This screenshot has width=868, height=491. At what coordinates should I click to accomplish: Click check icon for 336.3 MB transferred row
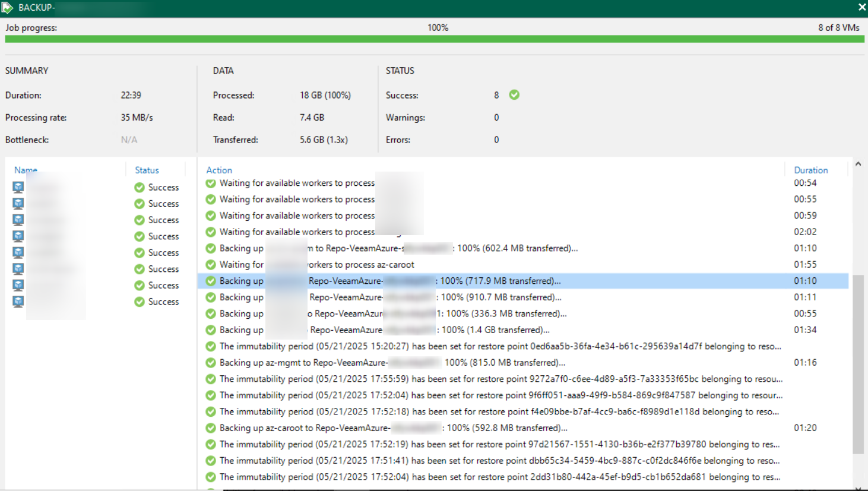tap(211, 313)
